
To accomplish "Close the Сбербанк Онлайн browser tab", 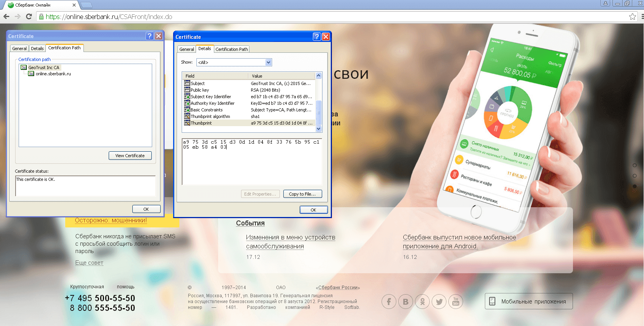I will tap(74, 5).
